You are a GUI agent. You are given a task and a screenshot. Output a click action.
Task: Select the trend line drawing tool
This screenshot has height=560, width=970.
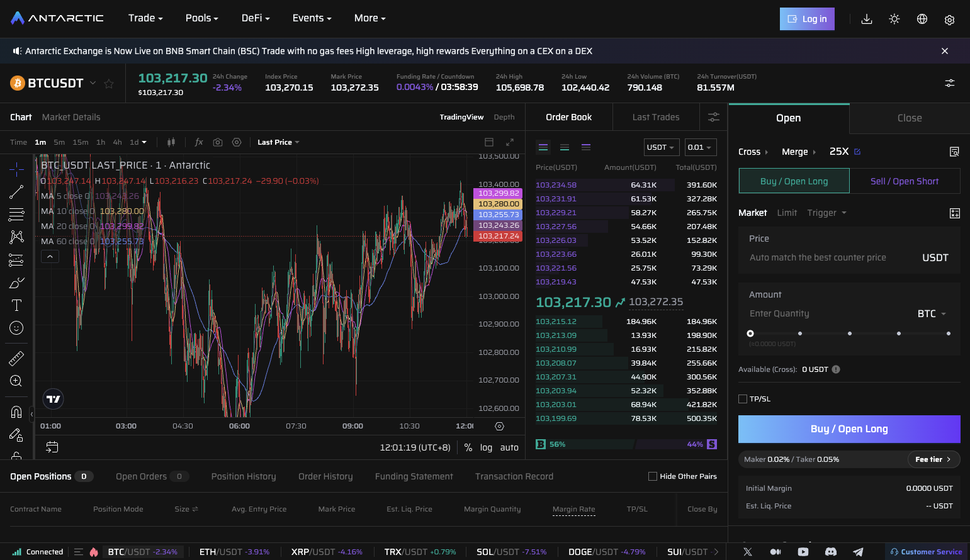pyautogui.click(x=16, y=192)
